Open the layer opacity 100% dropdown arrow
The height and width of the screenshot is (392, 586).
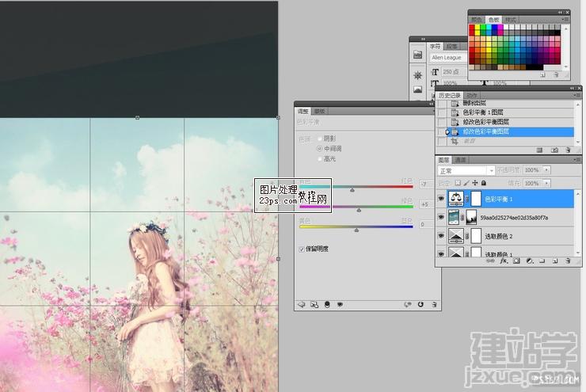pyautogui.click(x=546, y=170)
